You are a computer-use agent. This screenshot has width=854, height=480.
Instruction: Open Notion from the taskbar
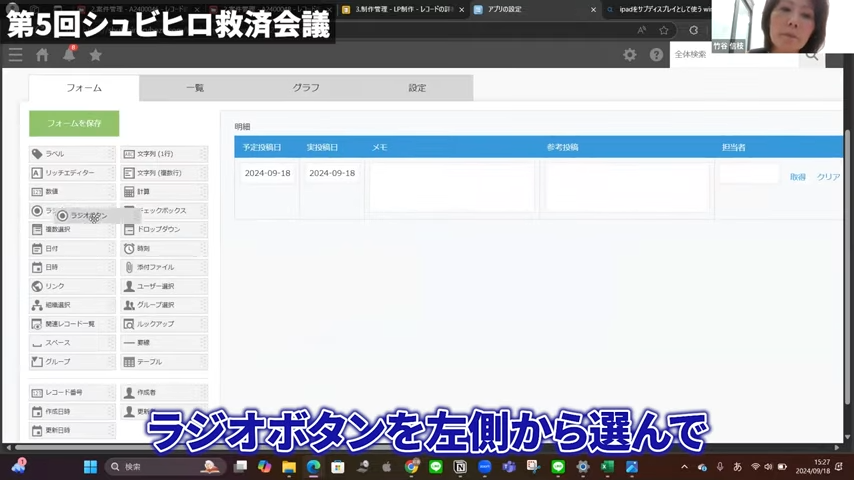click(x=460, y=467)
